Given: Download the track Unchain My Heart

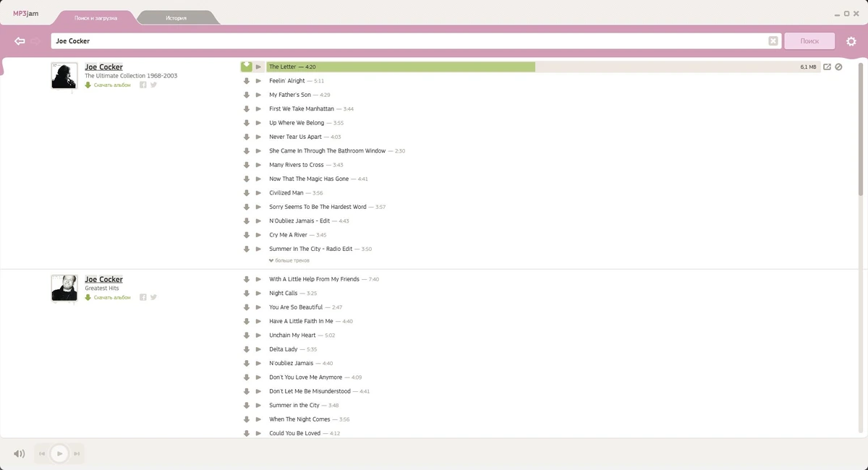Looking at the screenshot, I should pyautogui.click(x=247, y=336).
